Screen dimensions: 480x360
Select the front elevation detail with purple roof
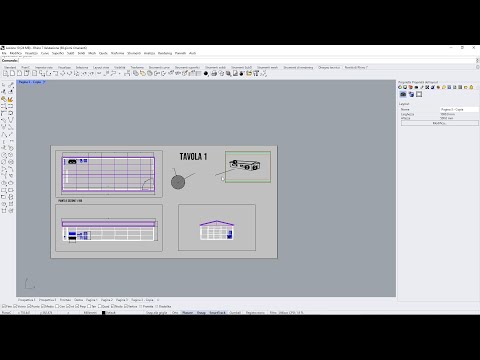(217, 227)
